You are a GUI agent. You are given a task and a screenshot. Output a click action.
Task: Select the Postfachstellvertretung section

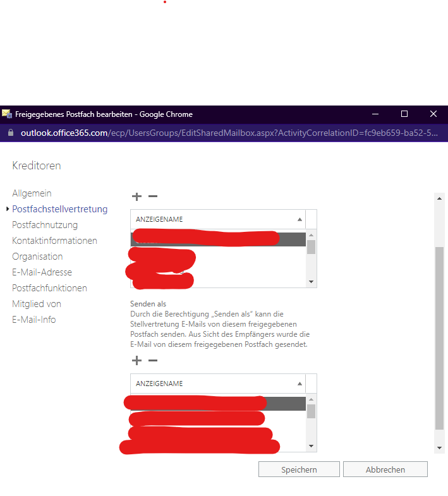(60, 209)
